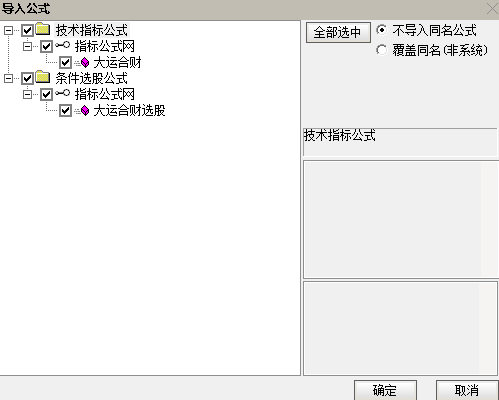Toggle the 大运合财选股 checkbox

pyautogui.click(x=65, y=110)
